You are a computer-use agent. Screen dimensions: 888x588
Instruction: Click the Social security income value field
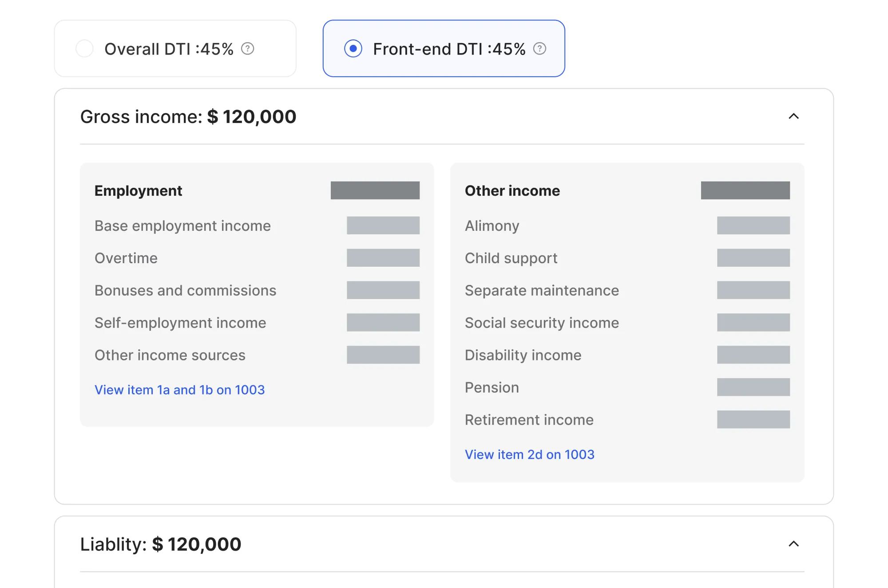753,323
